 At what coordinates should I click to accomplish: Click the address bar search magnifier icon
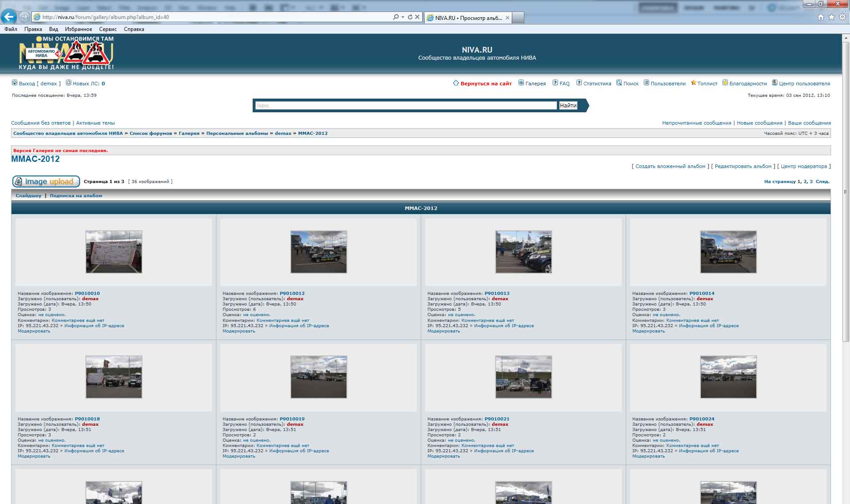[396, 17]
